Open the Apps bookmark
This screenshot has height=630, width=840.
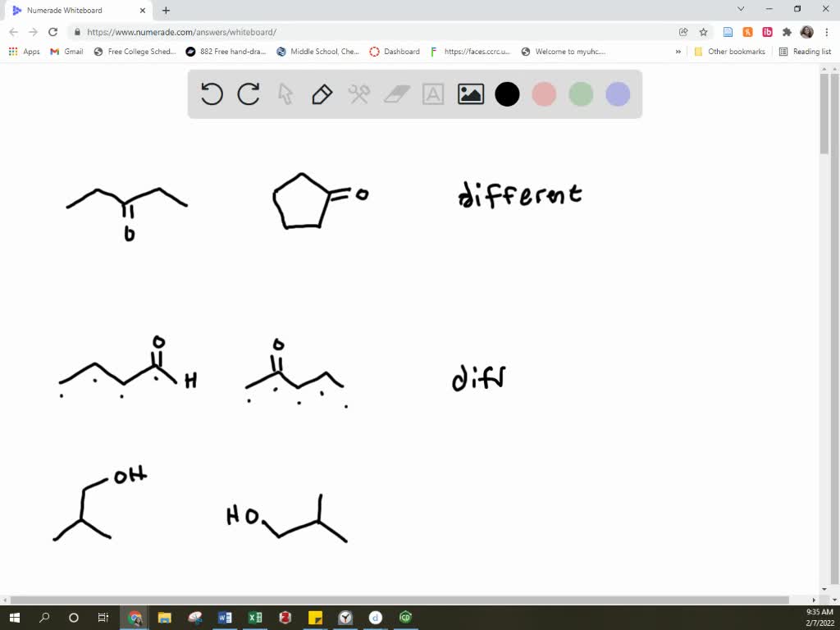25,52
